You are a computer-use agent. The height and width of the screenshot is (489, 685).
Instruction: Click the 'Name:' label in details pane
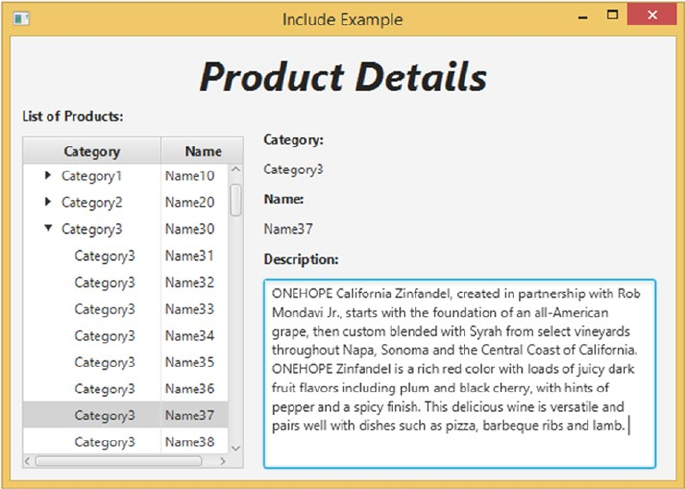tap(284, 199)
